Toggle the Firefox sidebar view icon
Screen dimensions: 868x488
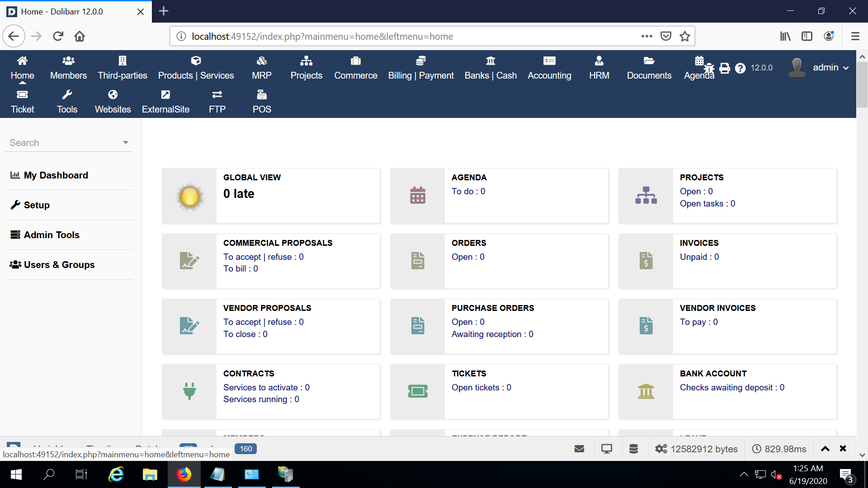(x=807, y=36)
